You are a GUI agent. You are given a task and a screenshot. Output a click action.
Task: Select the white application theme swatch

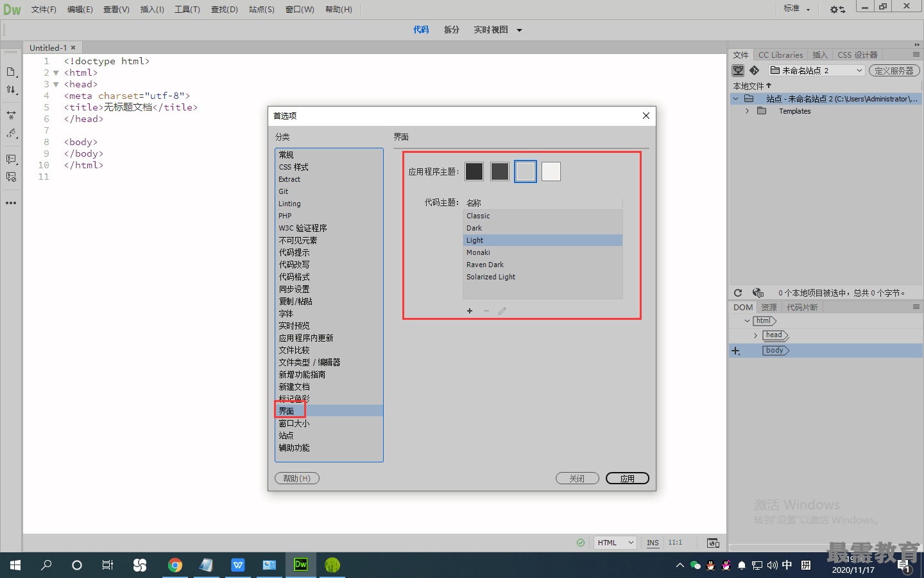coord(551,171)
